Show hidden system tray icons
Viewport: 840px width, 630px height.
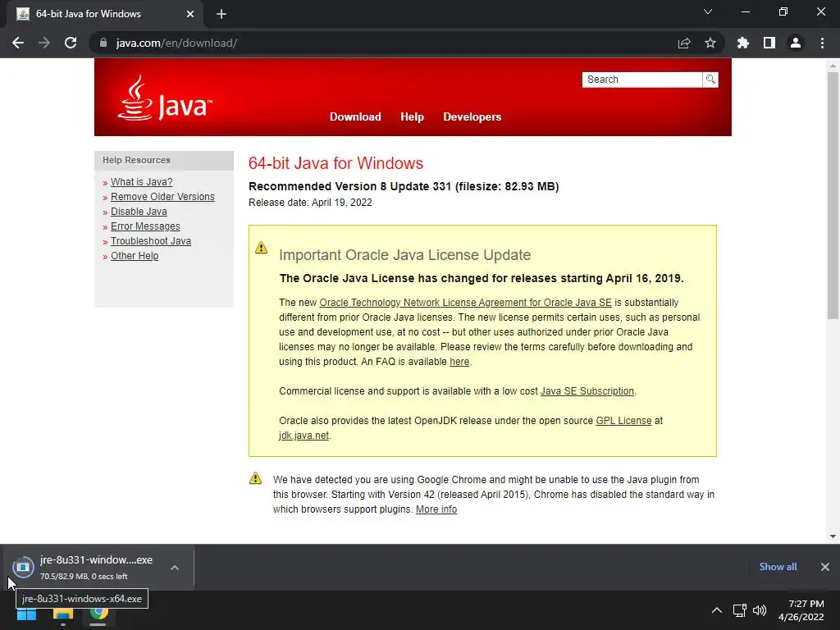[x=717, y=610]
